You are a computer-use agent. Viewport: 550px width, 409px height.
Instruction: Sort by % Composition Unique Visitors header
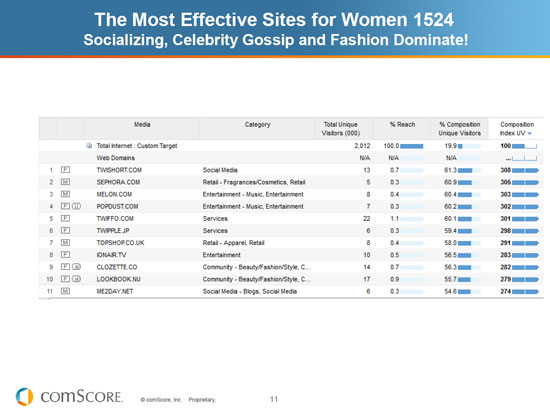pos(459,128)
